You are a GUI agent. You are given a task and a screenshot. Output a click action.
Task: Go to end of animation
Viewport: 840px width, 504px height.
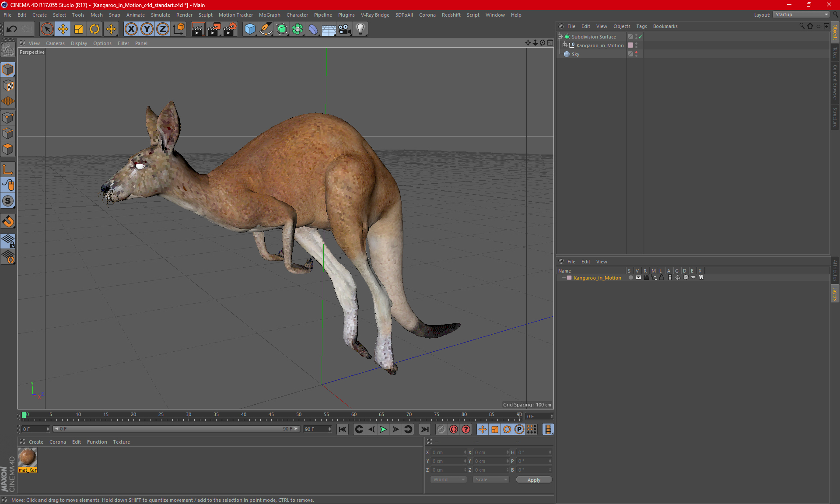[x=424, y=429]
